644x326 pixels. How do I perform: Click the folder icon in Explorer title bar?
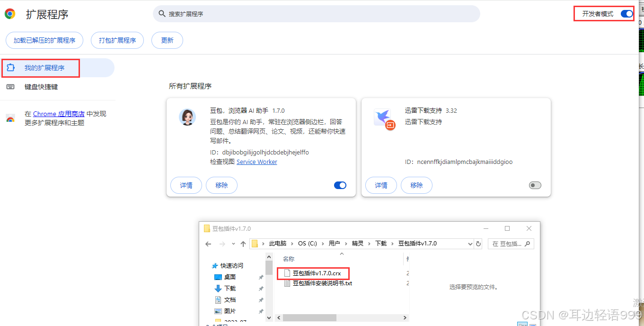207,228
